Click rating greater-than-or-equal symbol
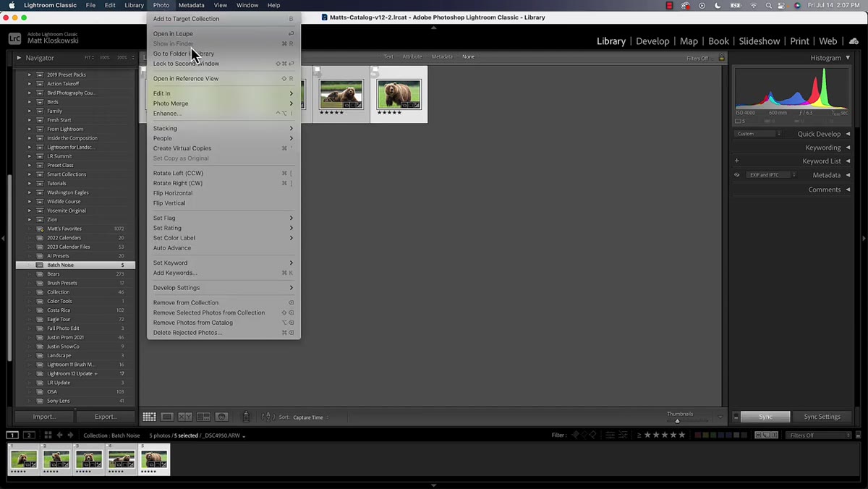The image size is (868, 489). 639,435
